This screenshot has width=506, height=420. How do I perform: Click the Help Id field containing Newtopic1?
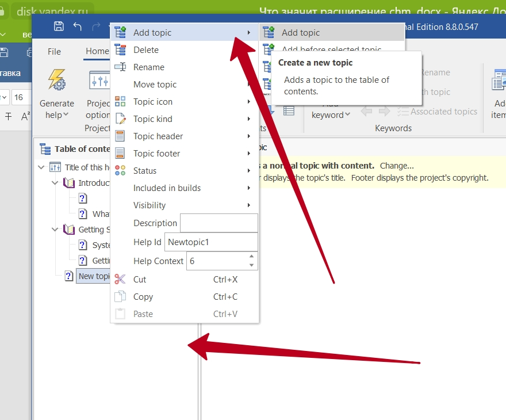click(211, 242)
